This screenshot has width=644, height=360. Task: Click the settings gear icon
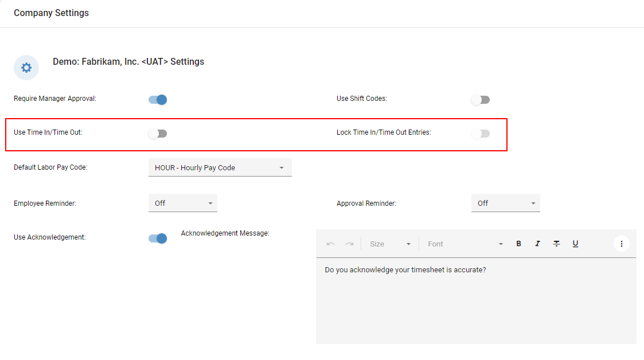(x=26, y=68)
